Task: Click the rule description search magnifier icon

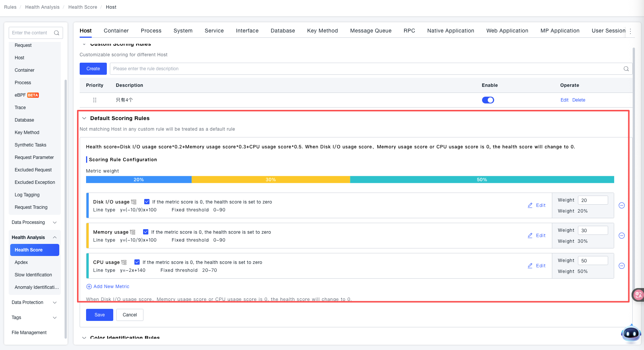Action: pyautogui.click(x=626, y=69)
